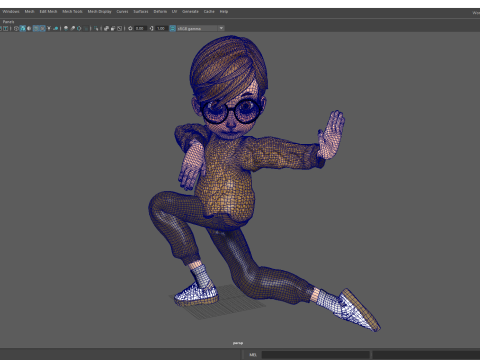This screenshot has width=480, height=360.
Task: Click the gamma value field 1.00
Action: click(161, 29)
